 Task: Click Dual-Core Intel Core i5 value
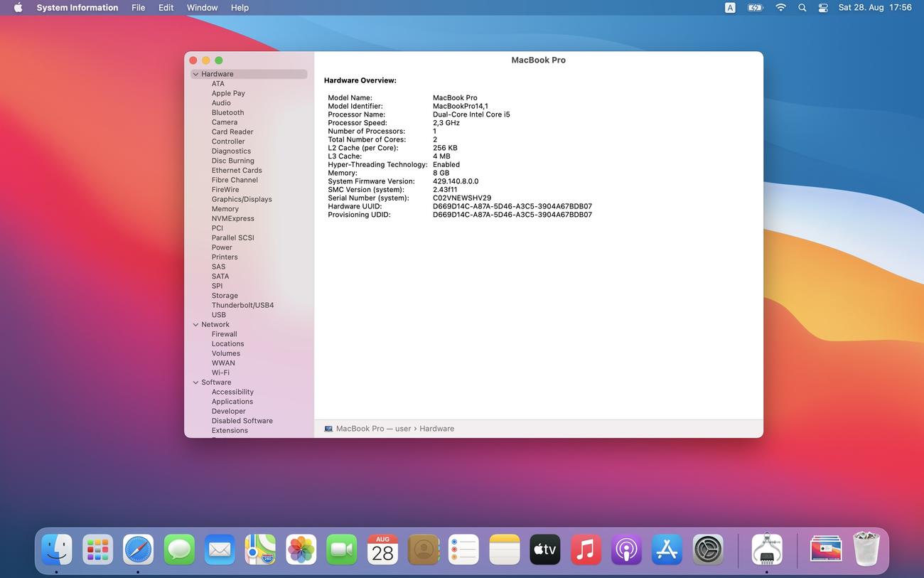pyautogui.click(x=471, y=114)
